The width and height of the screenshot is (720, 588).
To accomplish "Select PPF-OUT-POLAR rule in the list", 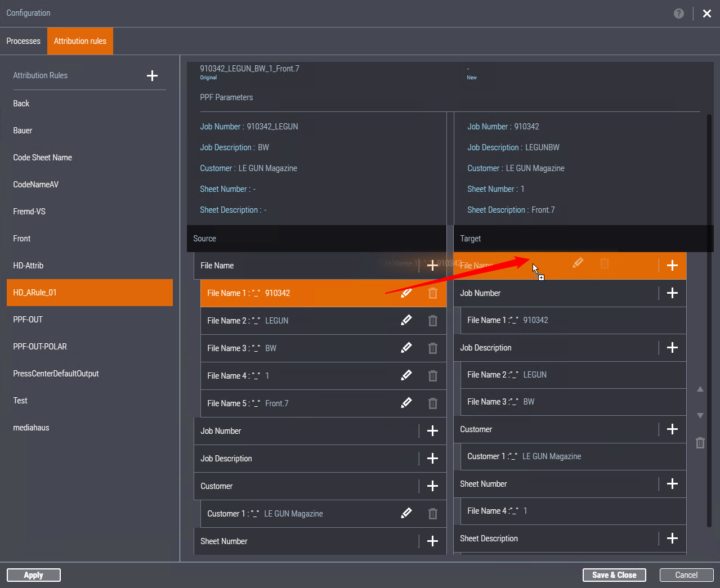I will [40, 347].
